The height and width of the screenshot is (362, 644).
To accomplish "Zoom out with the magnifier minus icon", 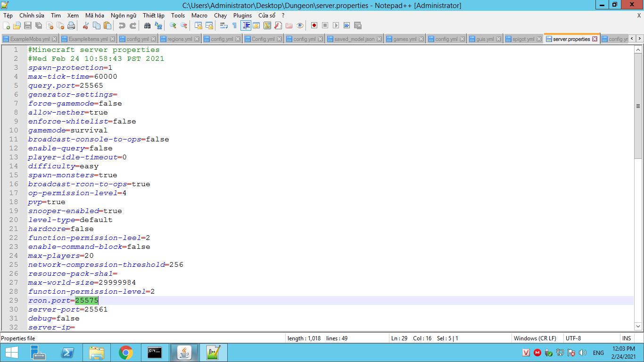I will click(184, 25).
